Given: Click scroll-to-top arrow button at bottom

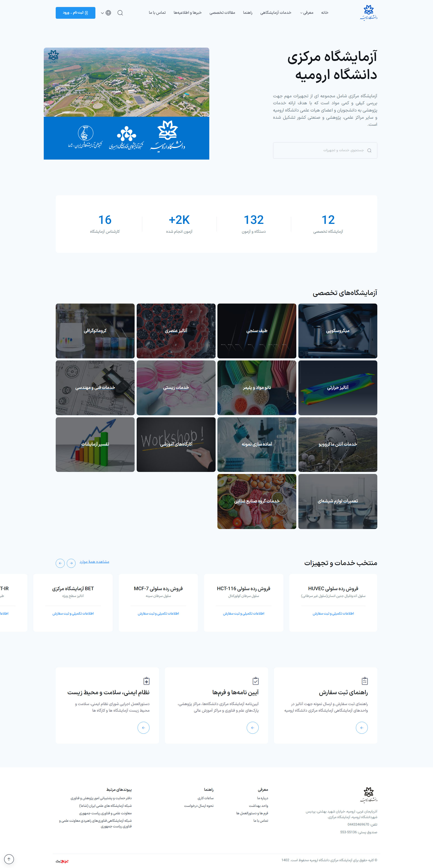Looking at the screenshot, I should click(9, 859).
